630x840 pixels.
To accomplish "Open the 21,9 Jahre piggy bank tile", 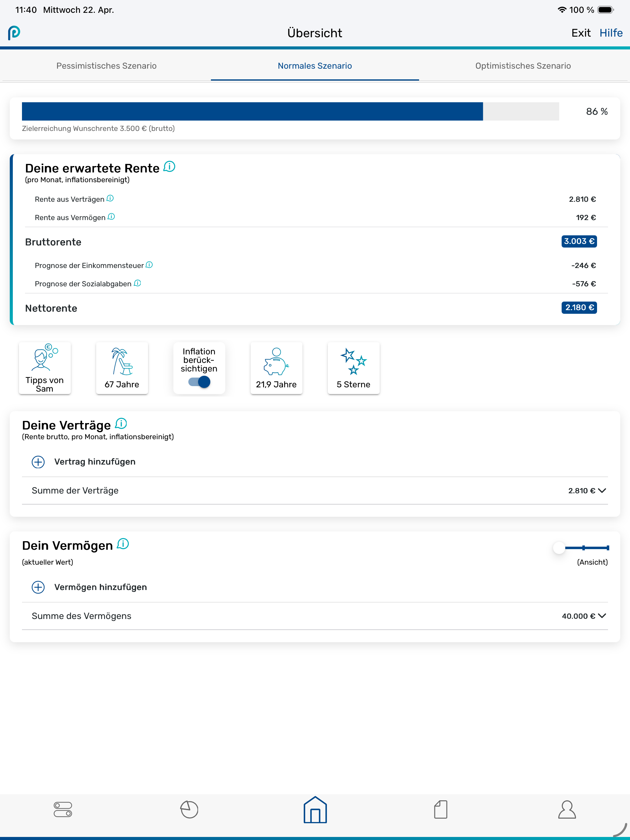I will (277, 367).
